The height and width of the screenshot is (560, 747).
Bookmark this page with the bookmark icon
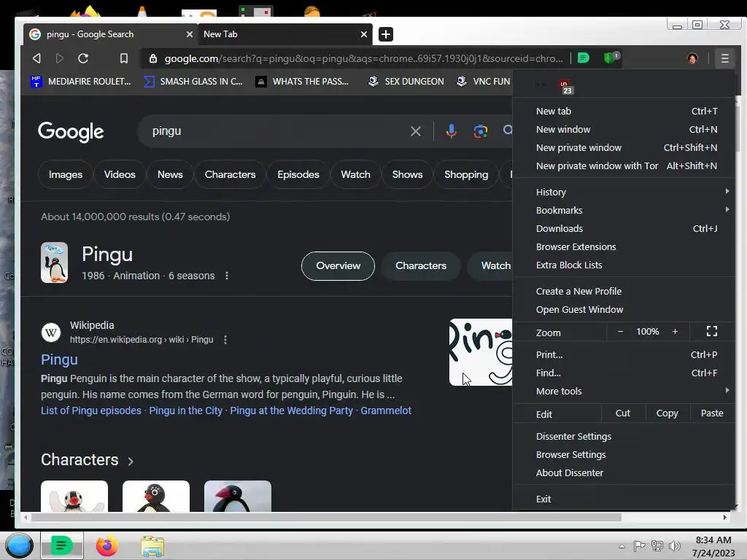(x=124, y=58)
